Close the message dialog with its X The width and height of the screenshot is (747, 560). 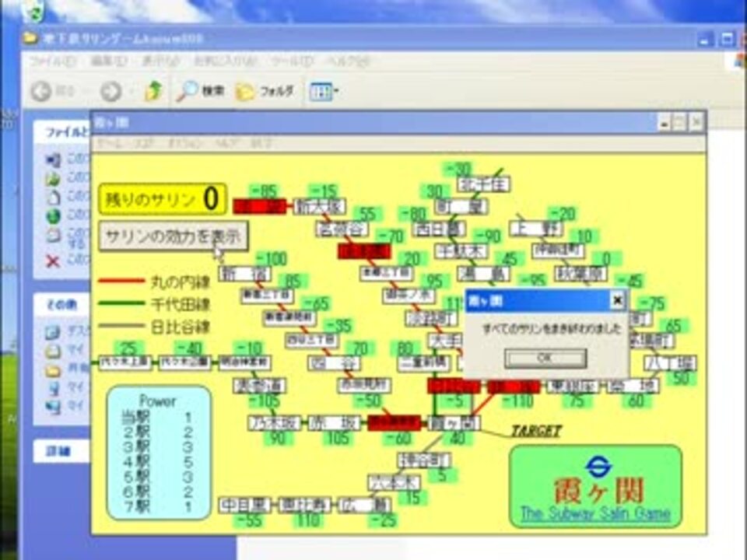(616, 300)
